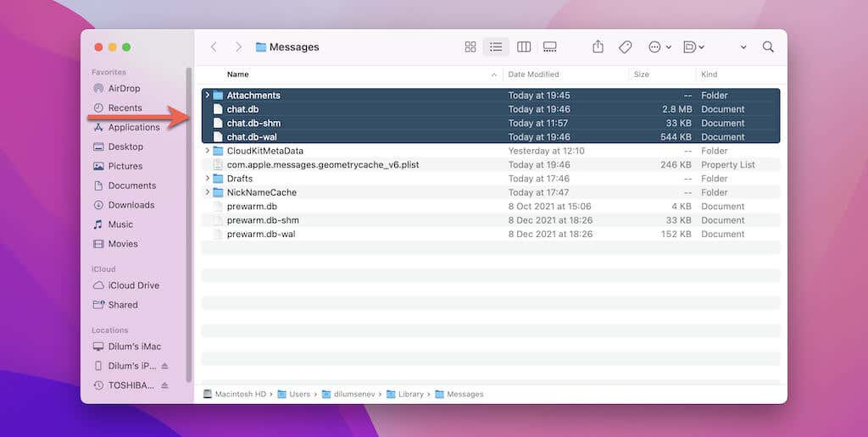Screen dimensions: 868x437
Task: Expand the CloudKitMetaData folder arrow
Action: tap(208, 151)
